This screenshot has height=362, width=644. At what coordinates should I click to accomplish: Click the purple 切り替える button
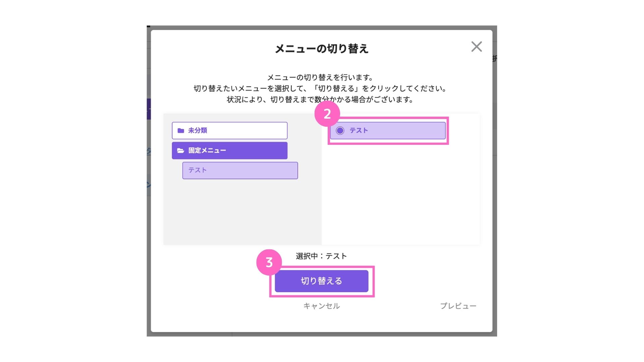(x=321, y=281)
